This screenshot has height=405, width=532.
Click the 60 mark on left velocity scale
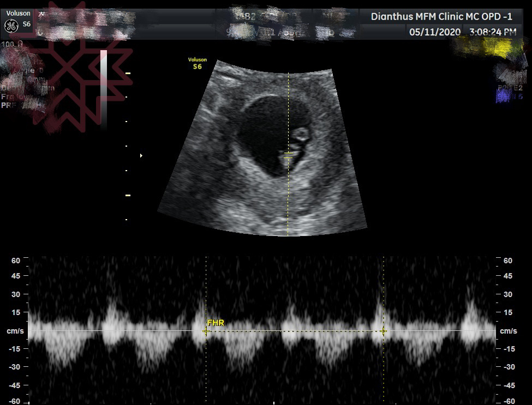(16, 261)
